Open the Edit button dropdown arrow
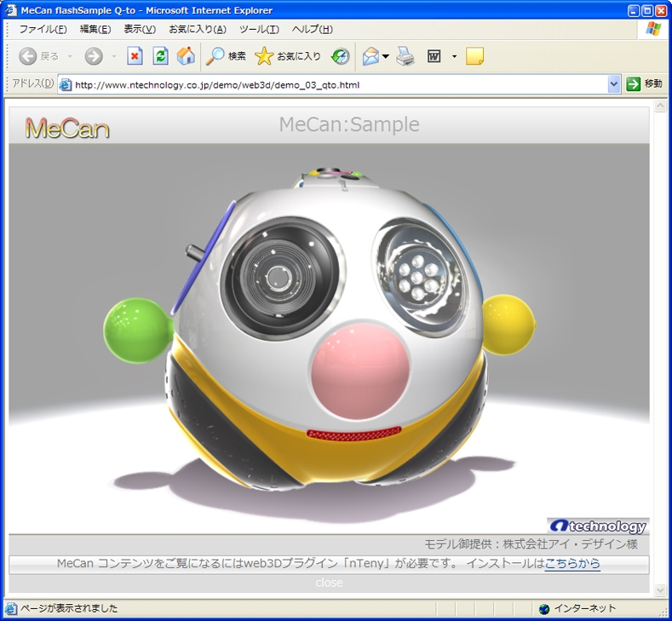Screen dimensions: 672x621 click(x=454, y=56)
